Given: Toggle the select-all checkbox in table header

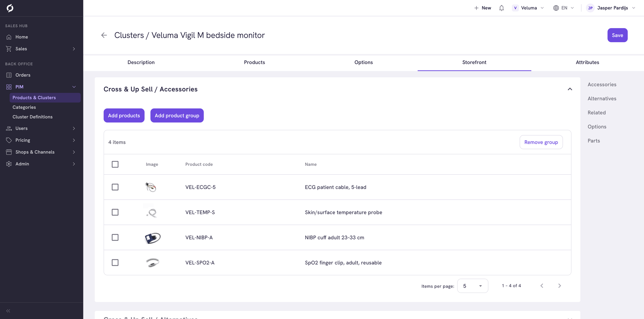Looking at the screenshot, I should (x=115, y=164).
